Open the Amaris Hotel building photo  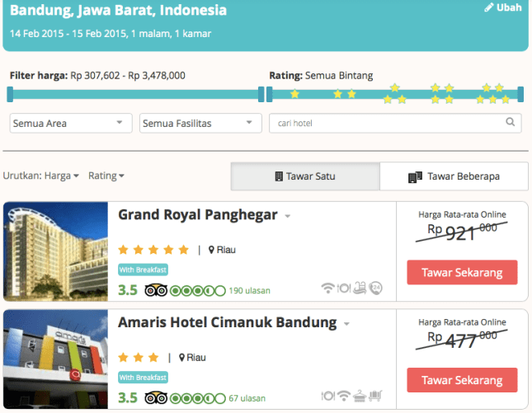pyautogui.click(x=55, y=359)
